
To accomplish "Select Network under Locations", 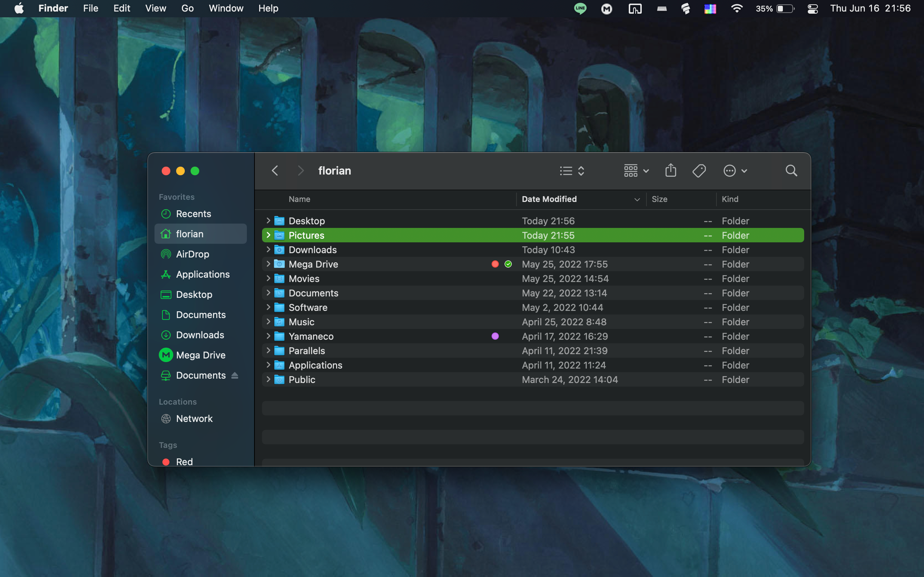I will coord(194,419).
